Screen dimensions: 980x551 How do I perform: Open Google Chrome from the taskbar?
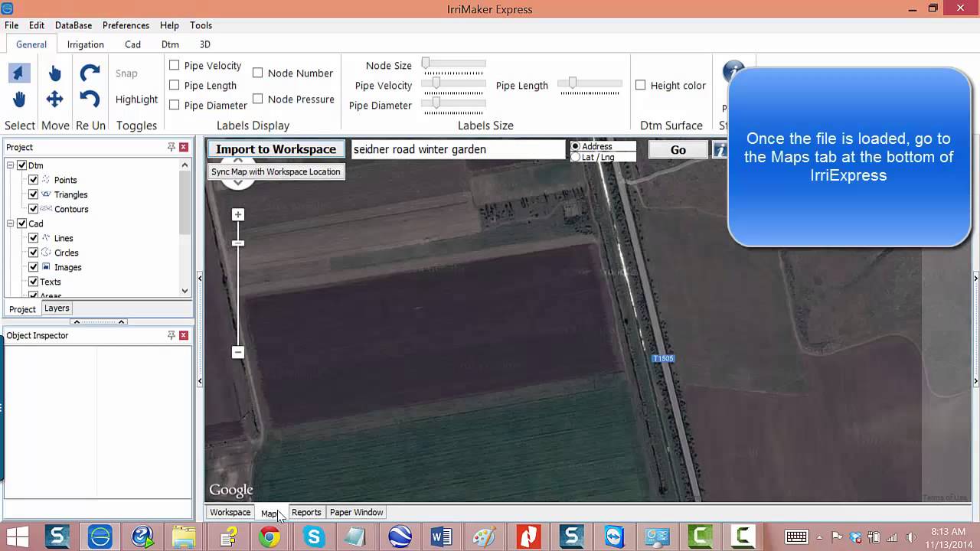[269, 537]
